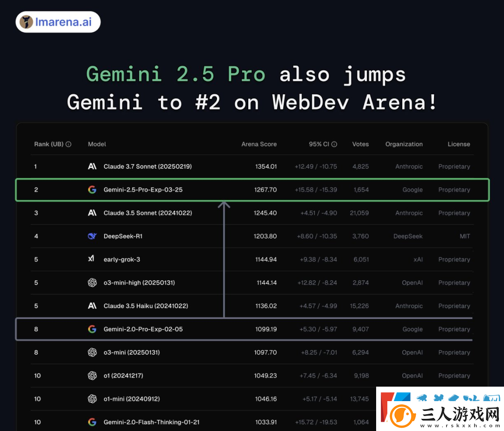The width and height of the screenshot is (504, 431).
Task: Click the Google icon beside Gemini-2.5-Pro-Exp-03-25
Action: point(92,190)
